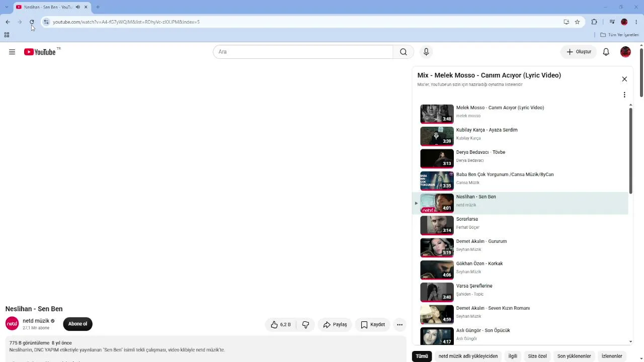644x362 pixels.
Task: Click the search magnifier button
Action: click(x=404, y=52)
